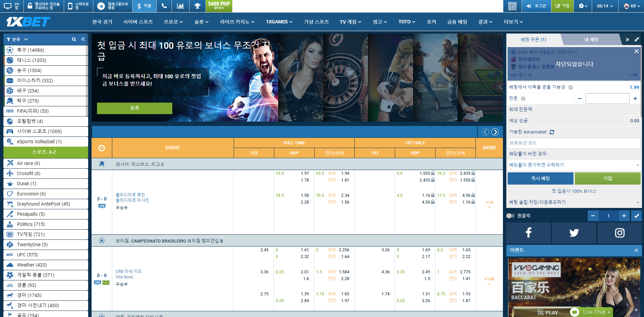Open Air race (6) category
The height and width of the screenshot is (317, 644).
[x=46, y=163]
